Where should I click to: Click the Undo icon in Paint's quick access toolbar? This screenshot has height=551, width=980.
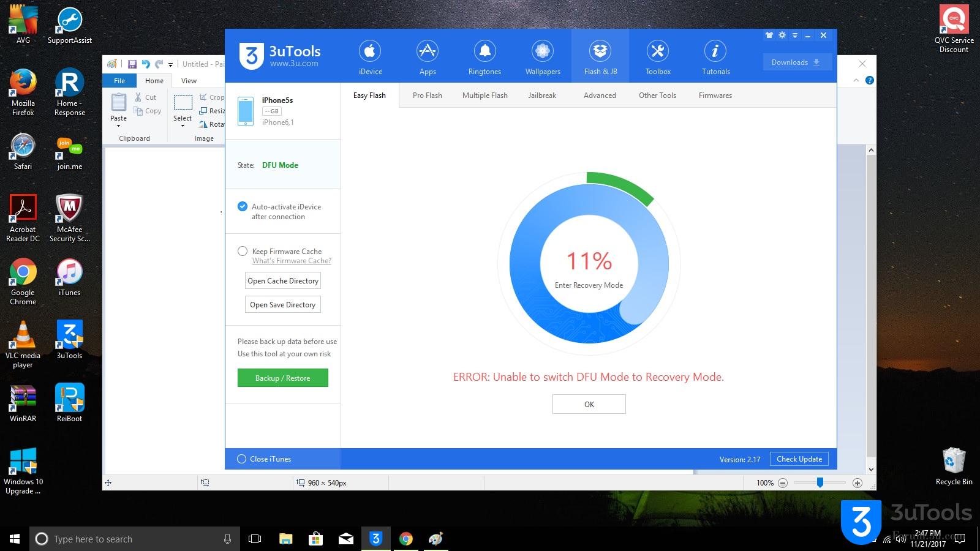(x=145, y=64)
